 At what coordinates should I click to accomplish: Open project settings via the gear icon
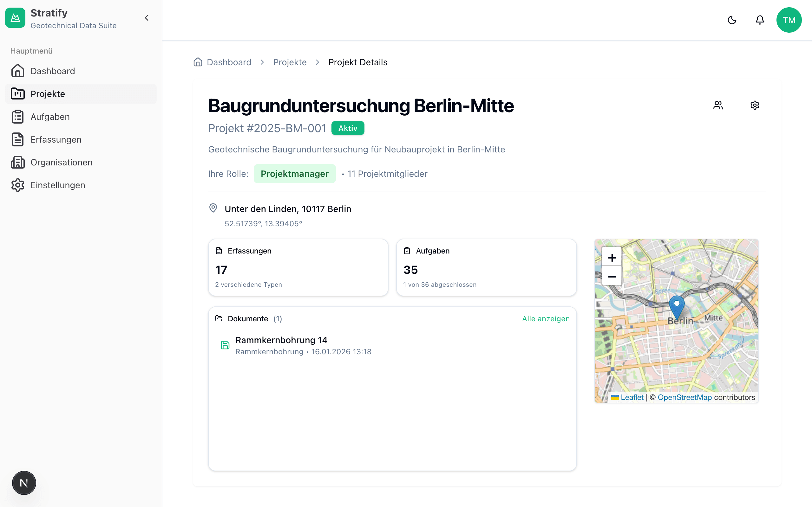point(755,105)
